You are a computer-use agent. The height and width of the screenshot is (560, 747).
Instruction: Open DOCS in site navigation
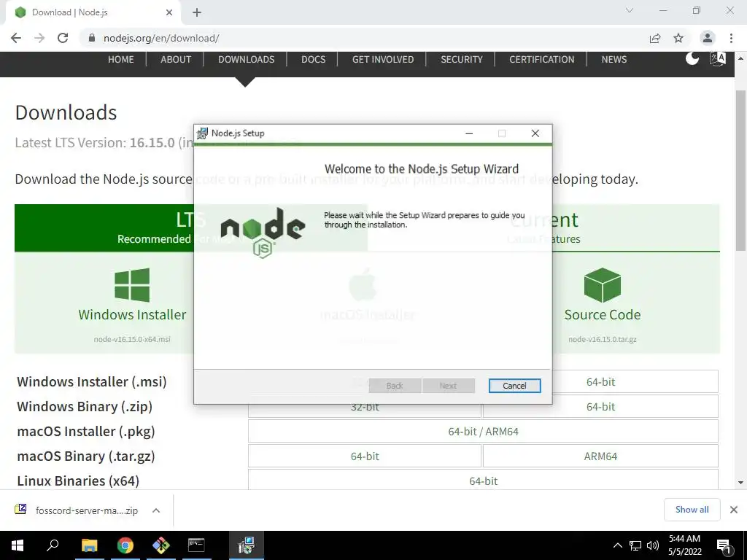click(x=314, y=60)
